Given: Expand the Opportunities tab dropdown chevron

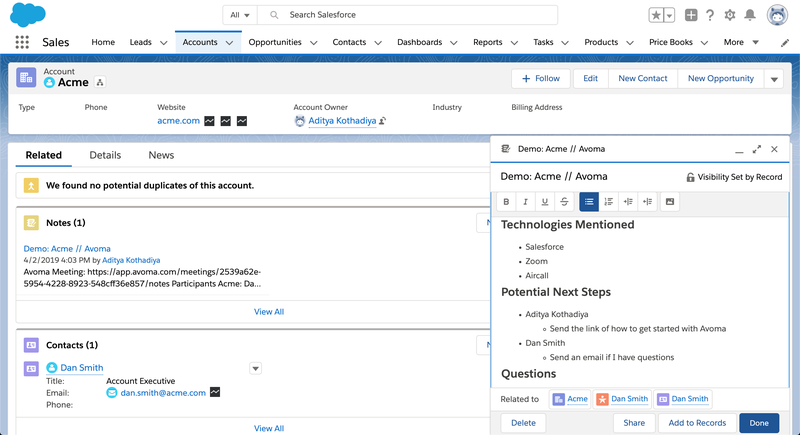Looking at the screenshot, I should 313,43.
